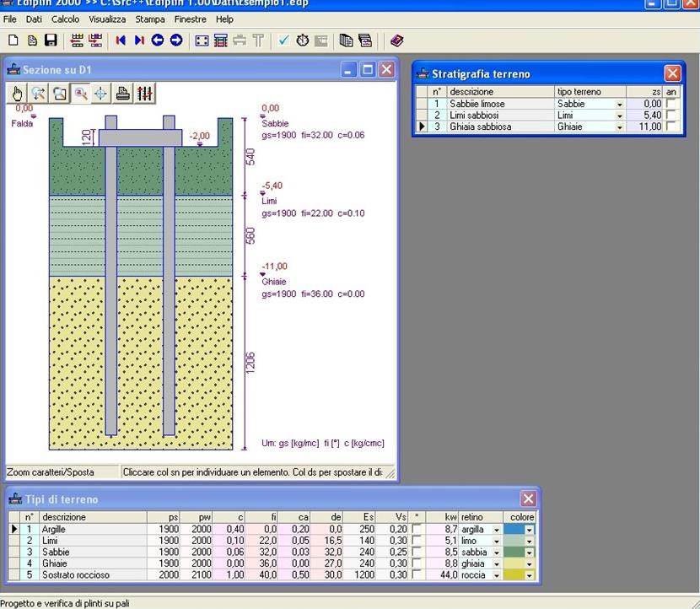Click the blue right arrow circle icon
The height and width of the screenshot is (609, 700).
176,40
